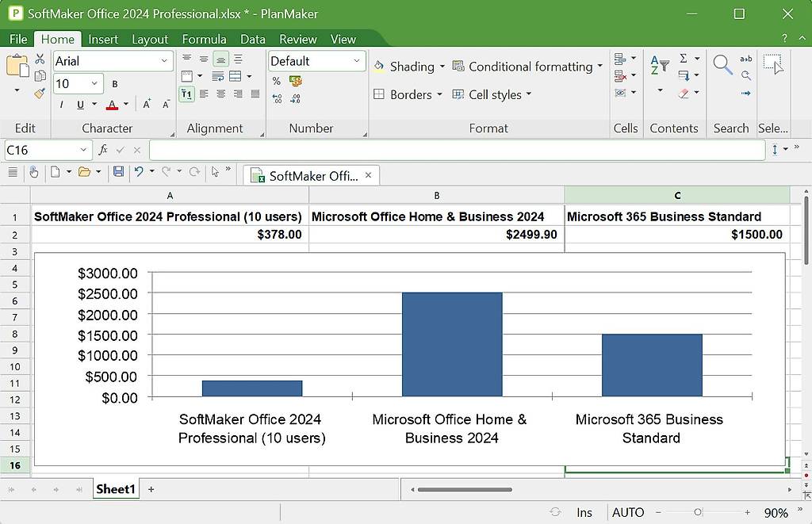Expand the Default number format list
This screenshot has height=524, width=812.
355,61
